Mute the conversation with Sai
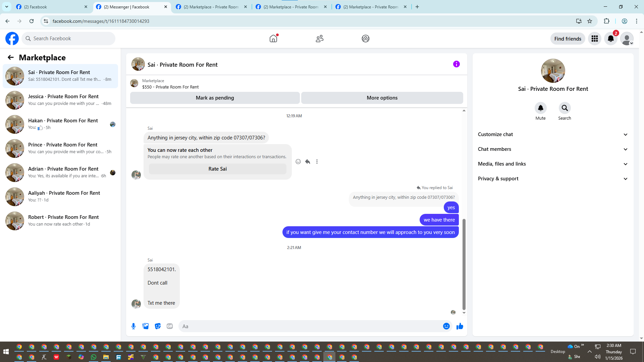644x362 pixels. (540, 108)
